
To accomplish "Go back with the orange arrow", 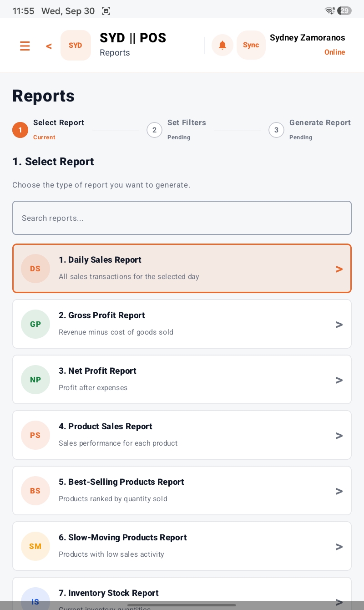I will (x=49, y=46).
